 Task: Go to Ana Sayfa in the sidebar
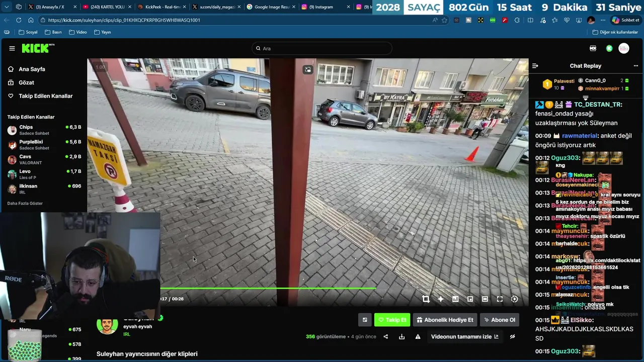(x=32, y=69)
